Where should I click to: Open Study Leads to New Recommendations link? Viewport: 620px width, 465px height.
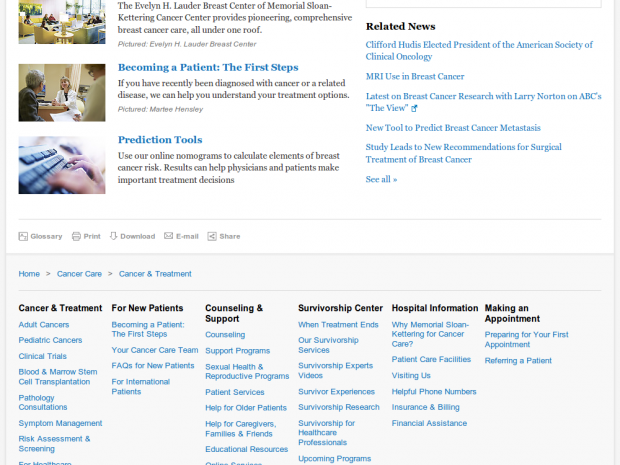463,153
